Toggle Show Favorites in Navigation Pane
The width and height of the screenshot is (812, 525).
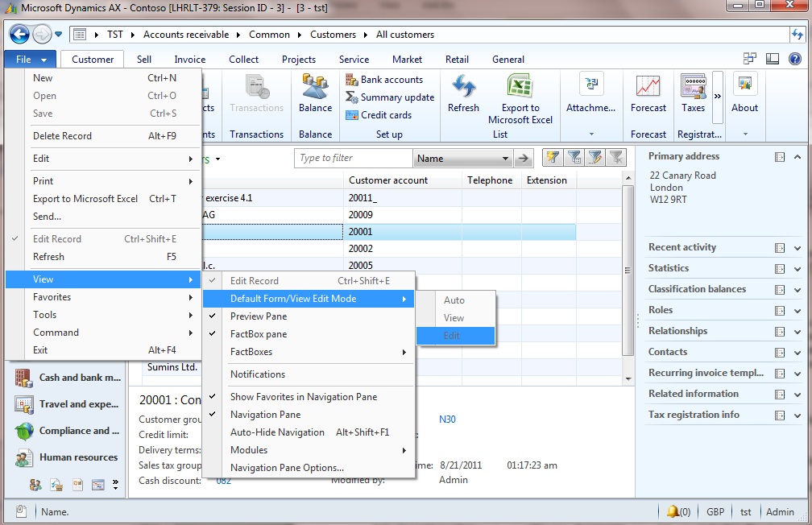[309, 397]
